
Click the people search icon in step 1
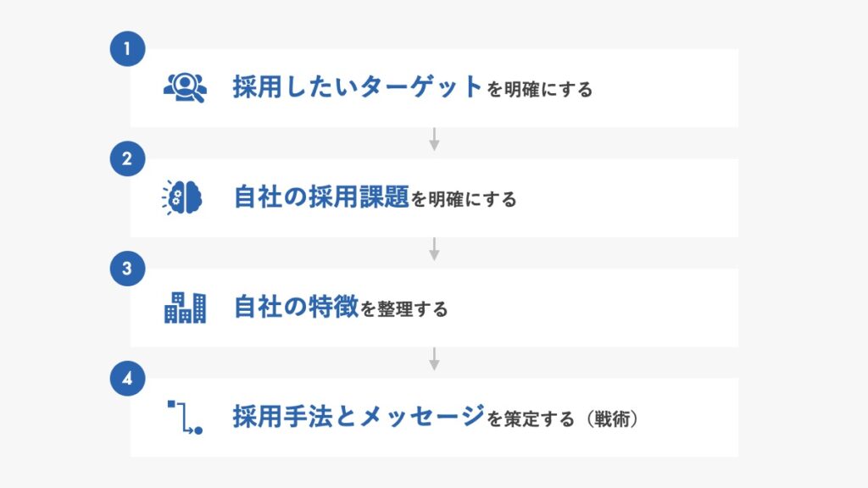click(185, 87)
